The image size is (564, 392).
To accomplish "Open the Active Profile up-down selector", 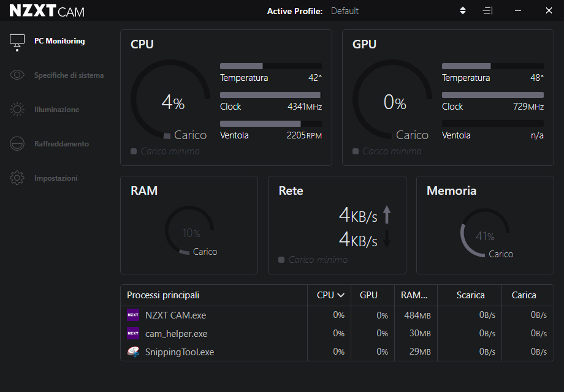I will (463, 11).
